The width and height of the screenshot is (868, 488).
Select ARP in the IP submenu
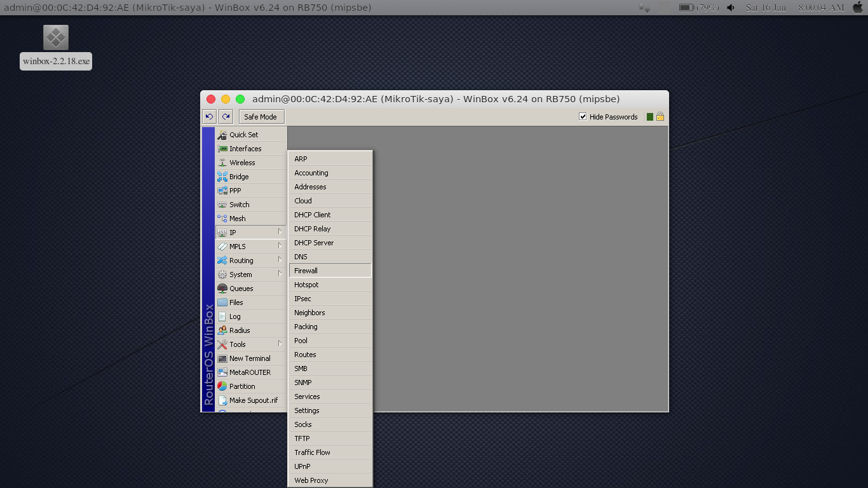coord(330,159)
